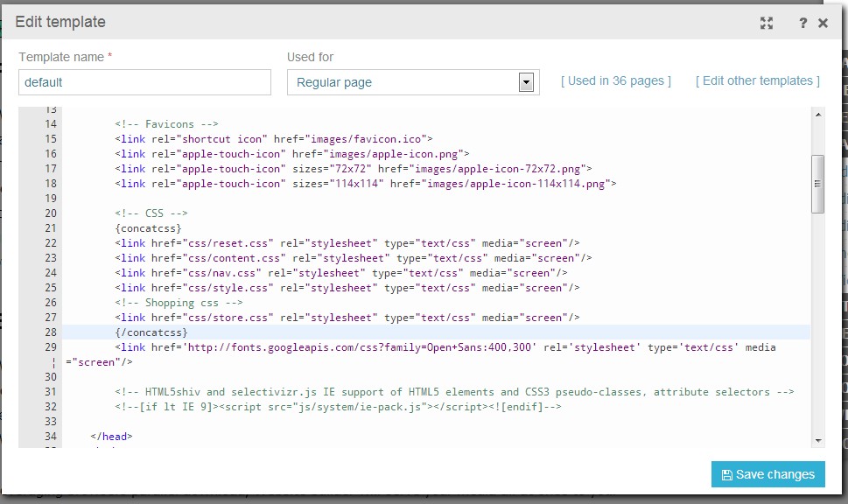Close the Edit template dialog

[x=823, y=23]
